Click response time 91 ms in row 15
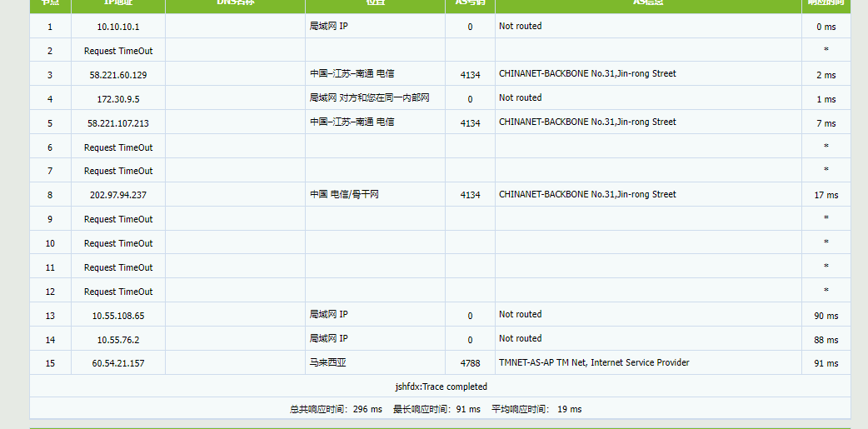 coord(826,364)
